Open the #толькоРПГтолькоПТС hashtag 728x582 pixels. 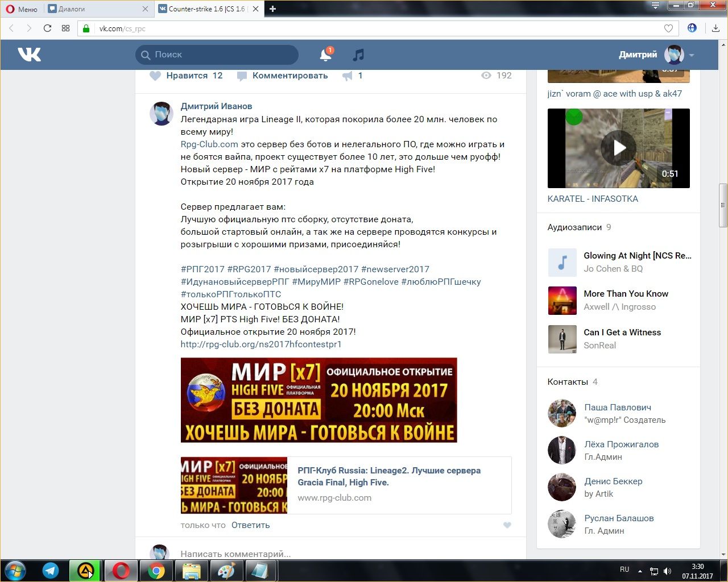(x=231, y=294)
